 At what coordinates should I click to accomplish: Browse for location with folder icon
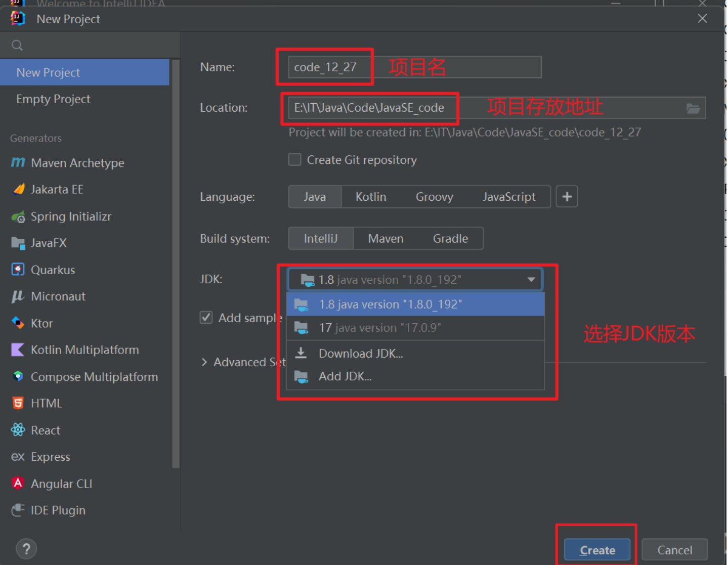point(693,108)
